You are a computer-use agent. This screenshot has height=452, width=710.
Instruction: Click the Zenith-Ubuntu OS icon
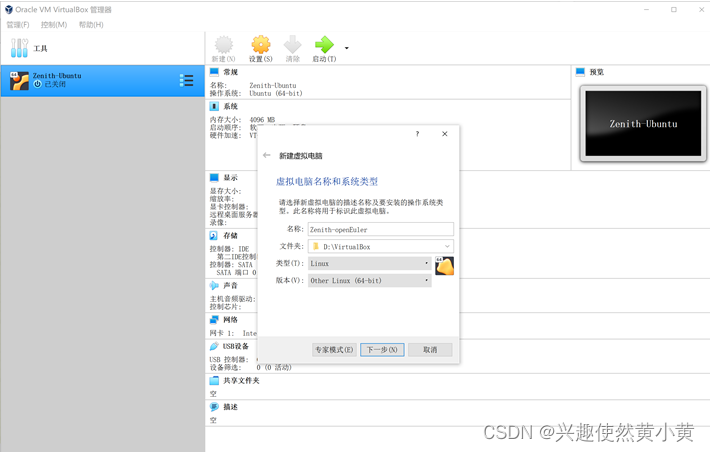19,81
